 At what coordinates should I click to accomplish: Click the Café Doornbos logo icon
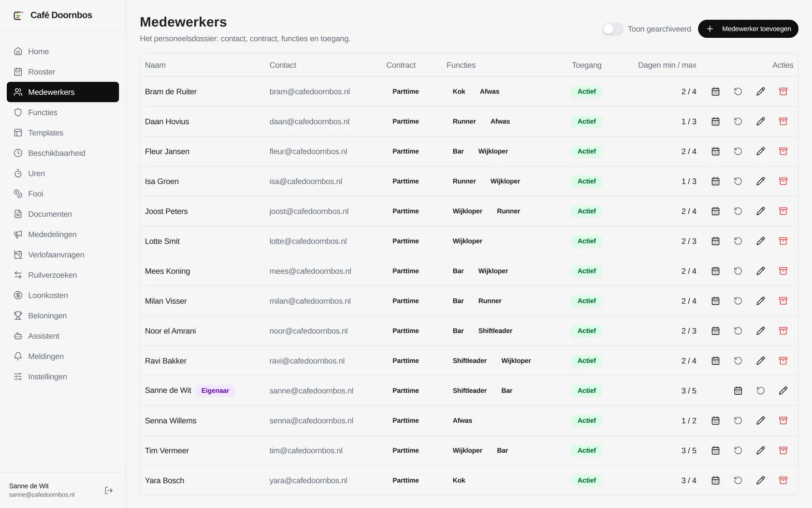coord(18,15)
